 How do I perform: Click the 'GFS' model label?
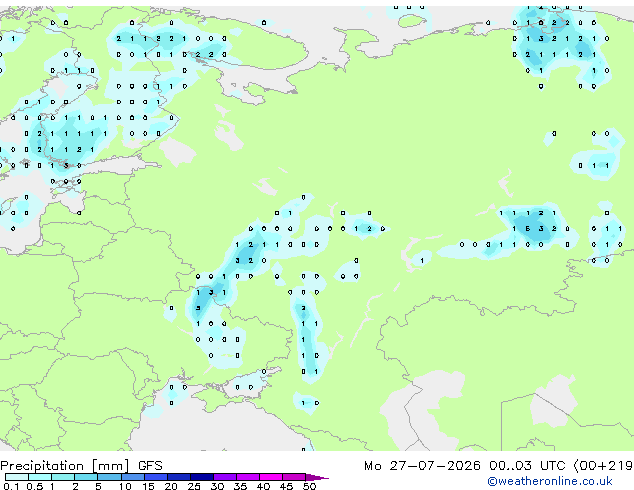coord(150,466)
